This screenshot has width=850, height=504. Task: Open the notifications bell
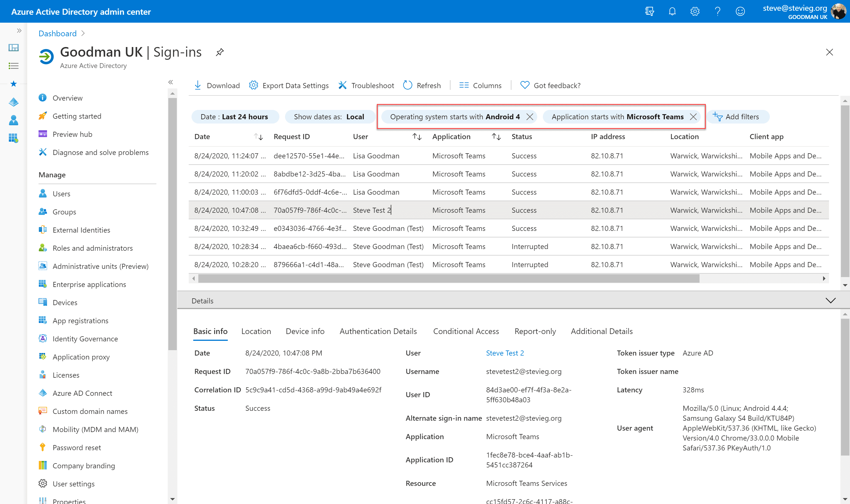coord(672,12)
